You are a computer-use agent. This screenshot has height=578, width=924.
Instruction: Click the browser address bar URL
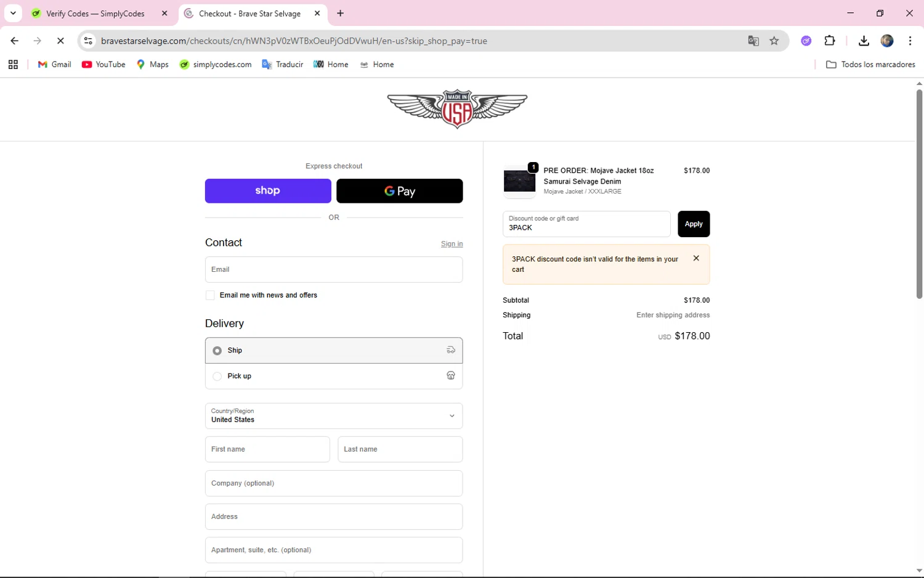click(294, 41)
